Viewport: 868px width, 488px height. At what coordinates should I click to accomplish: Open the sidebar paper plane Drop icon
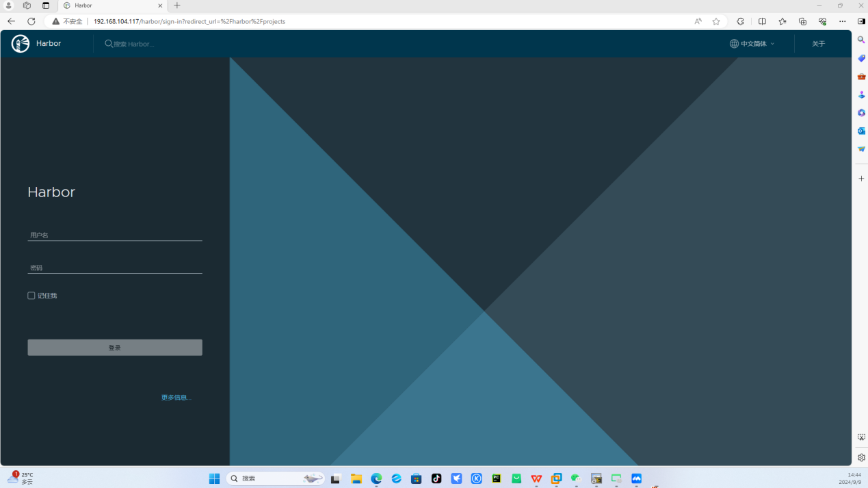(x=861, y=149)
